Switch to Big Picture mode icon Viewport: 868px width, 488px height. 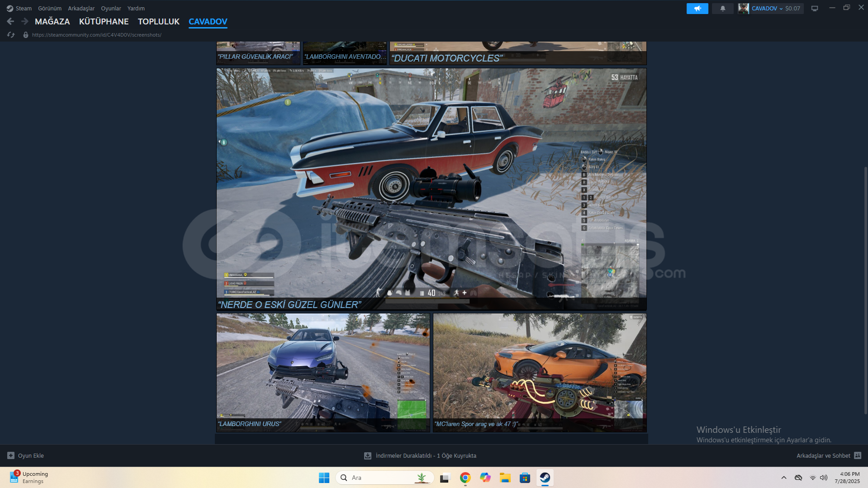click(x=815, y=8)
